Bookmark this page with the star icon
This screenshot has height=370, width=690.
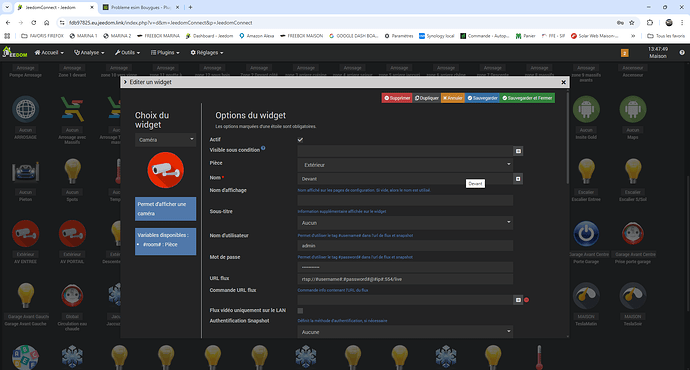[632, 22]
